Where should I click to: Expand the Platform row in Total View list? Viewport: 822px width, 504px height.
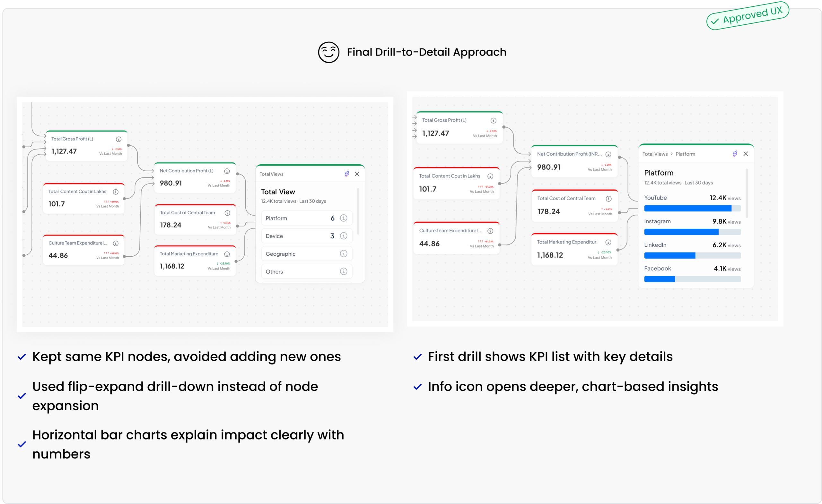click(293, 218)
